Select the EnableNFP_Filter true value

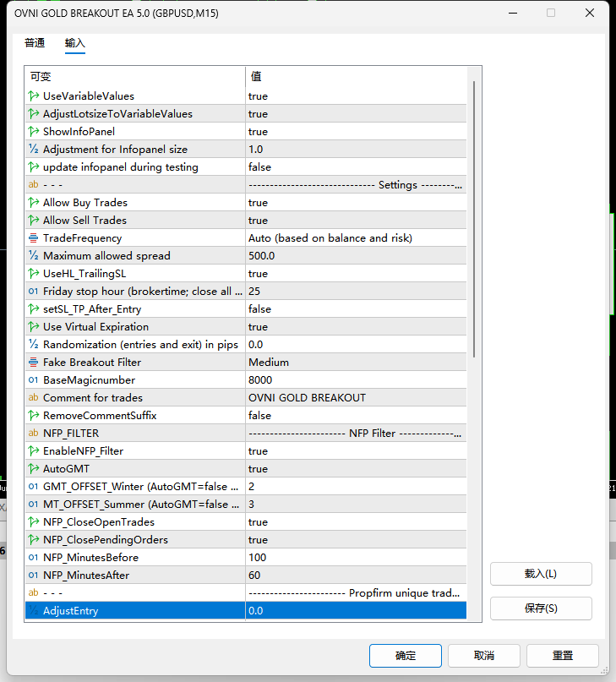(x=356, y=451)
